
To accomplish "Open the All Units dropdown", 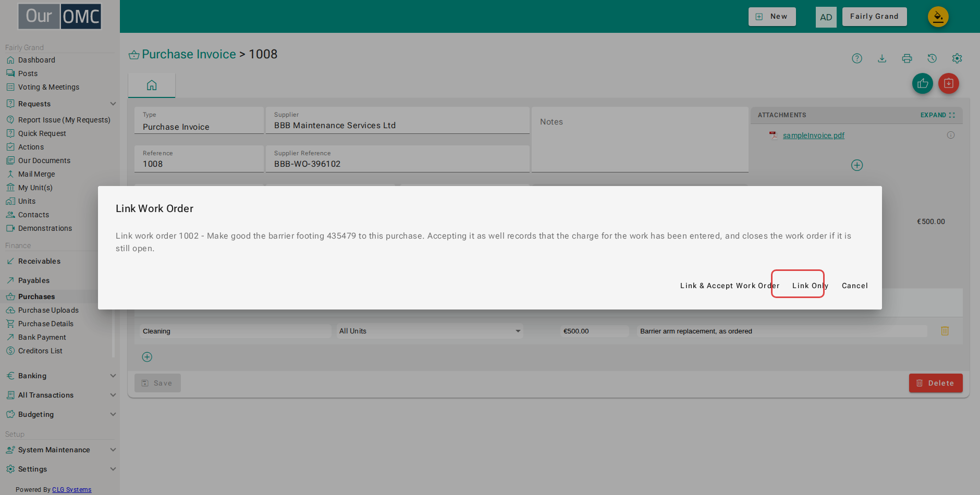I will [430, 331].
